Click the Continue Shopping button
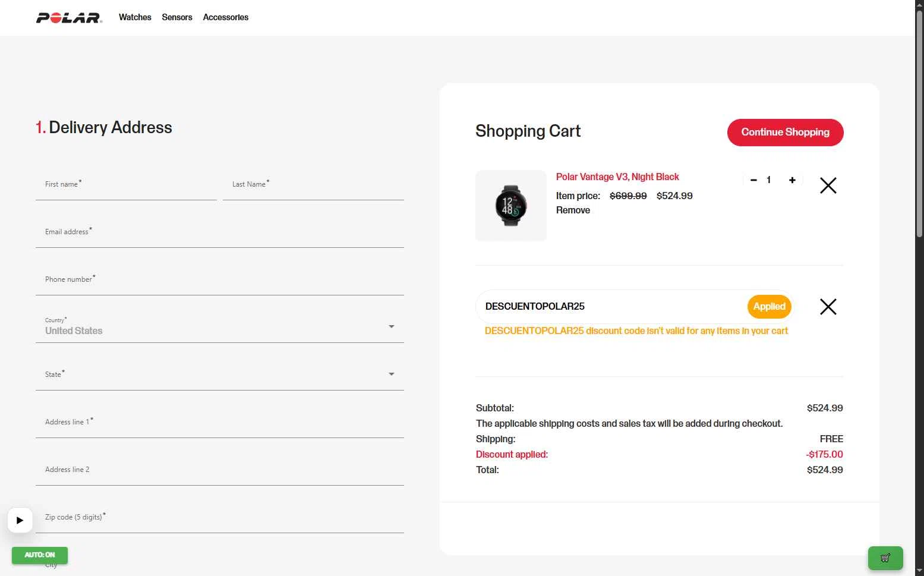The image size is (924, 576). (785, 132)
